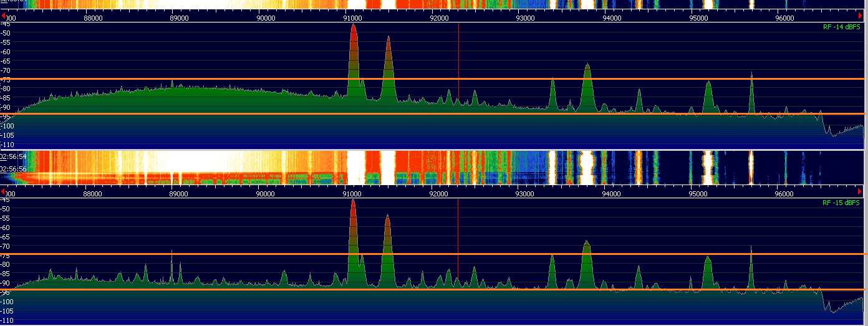
Task: Click the RF -14 dBFS readout
Action: pos(841,27)
